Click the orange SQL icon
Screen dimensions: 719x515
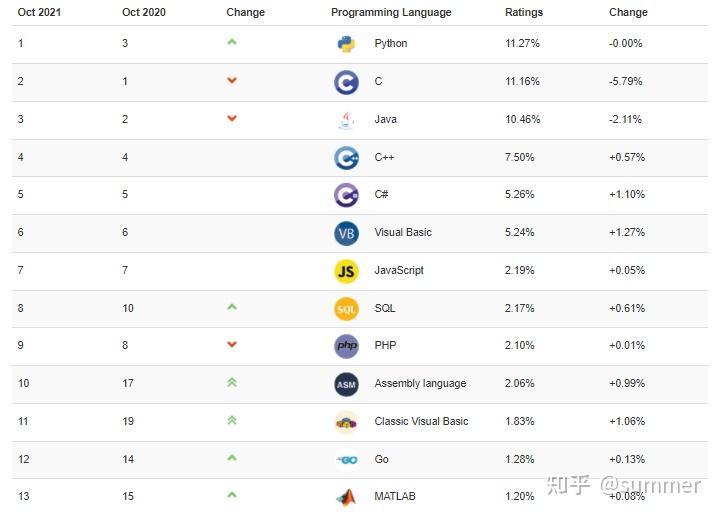[x=346, y=309]
